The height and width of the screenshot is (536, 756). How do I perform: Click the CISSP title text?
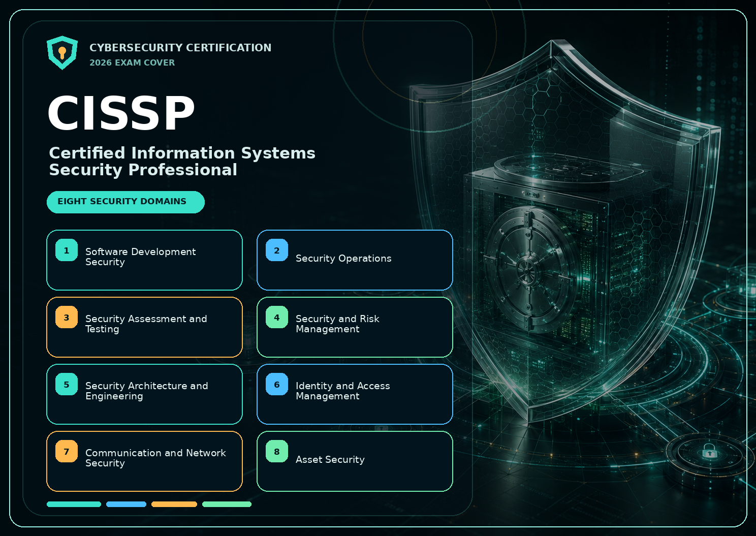coord(121,113)
